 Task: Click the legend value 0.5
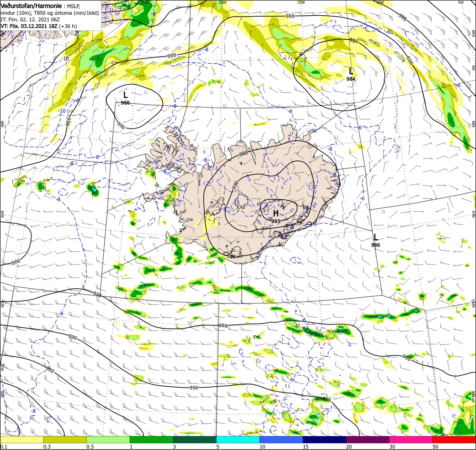point(90,447)
